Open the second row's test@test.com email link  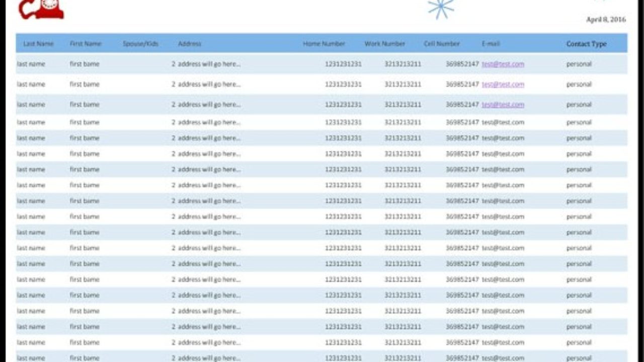pos(503,84)
